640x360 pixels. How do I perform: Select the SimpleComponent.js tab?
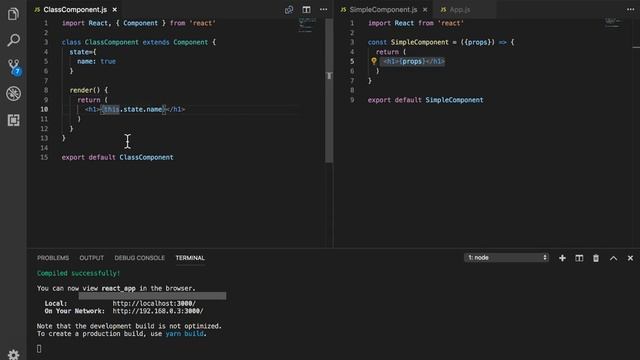383,9
